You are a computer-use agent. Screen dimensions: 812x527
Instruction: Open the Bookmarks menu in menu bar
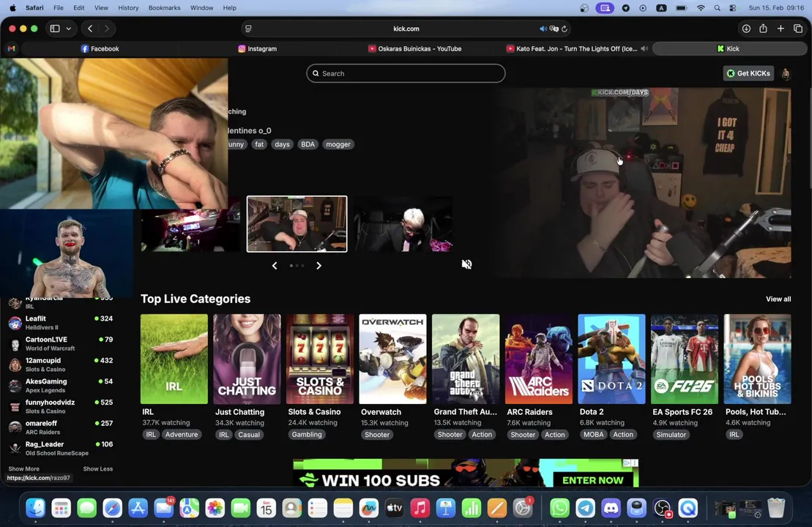coord(164,8)
